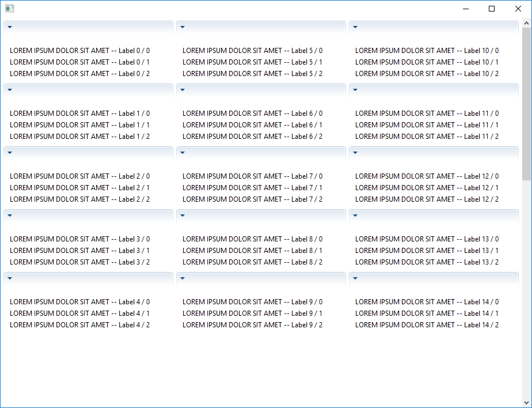This screenshot has width=532, height=408.
Task: Collapse the expander above Label 4 / 0
Action: (10, 278)
